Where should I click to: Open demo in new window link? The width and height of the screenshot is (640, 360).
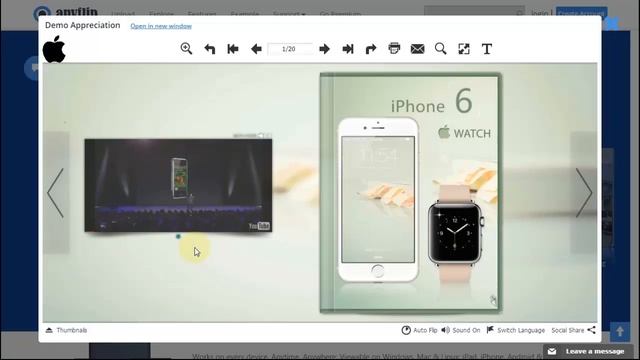tap(161, 26)
